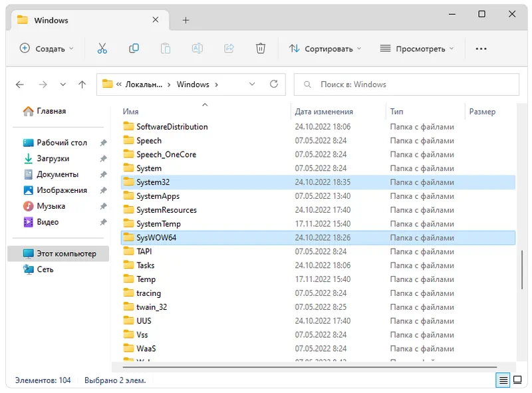Unpin Изображения using its pin icon
The height and width of the screenshot is (393, 532).
104,190
